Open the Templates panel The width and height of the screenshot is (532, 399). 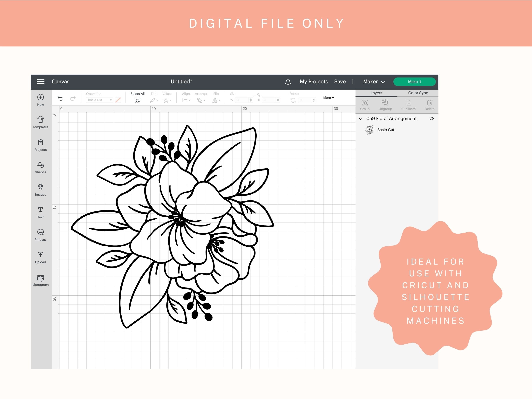point(40,122)
